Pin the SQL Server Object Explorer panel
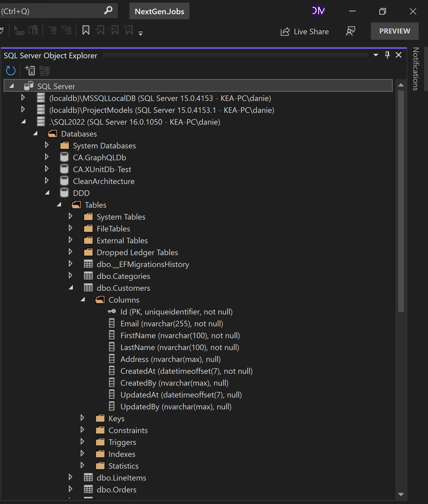Image resolution: width=428 pixels, height=504 pixels. 387,55
